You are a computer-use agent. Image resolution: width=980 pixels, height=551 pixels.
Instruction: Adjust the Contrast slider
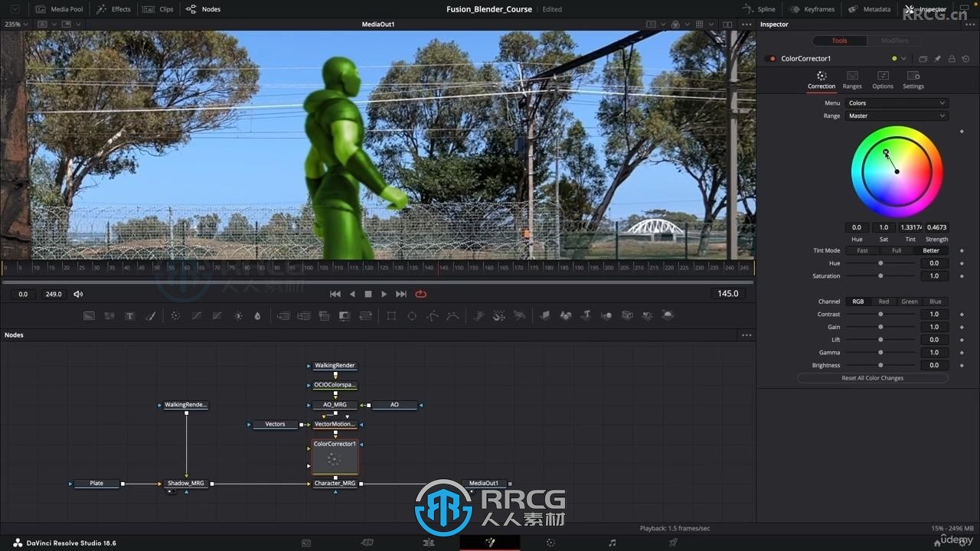(880, 315)
